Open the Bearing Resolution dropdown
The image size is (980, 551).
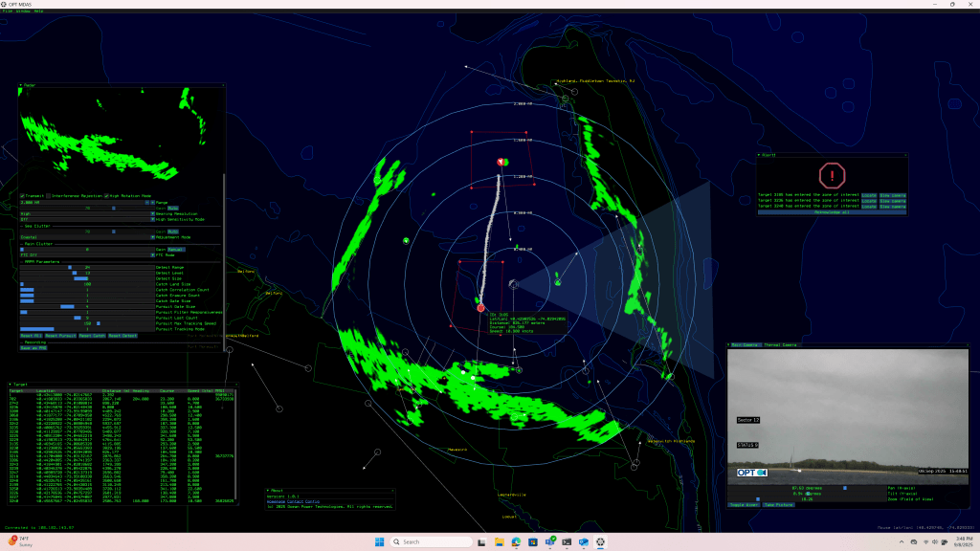pos(151,213)
